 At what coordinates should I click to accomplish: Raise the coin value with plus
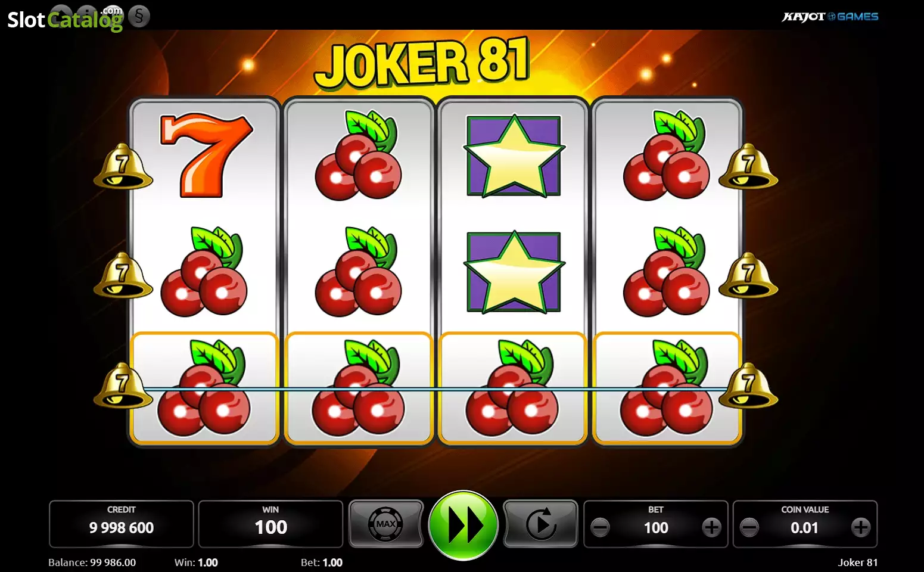pyautogui.click(x=860, y=527)
